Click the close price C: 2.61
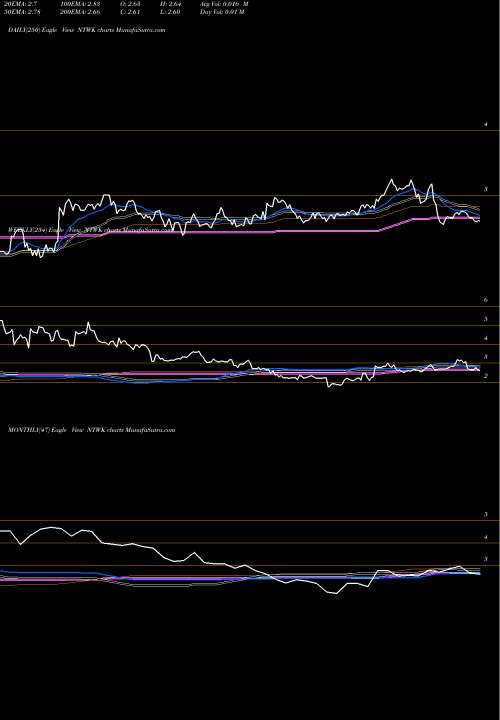Viewport: 500px width, 720px height. [130, 12]
